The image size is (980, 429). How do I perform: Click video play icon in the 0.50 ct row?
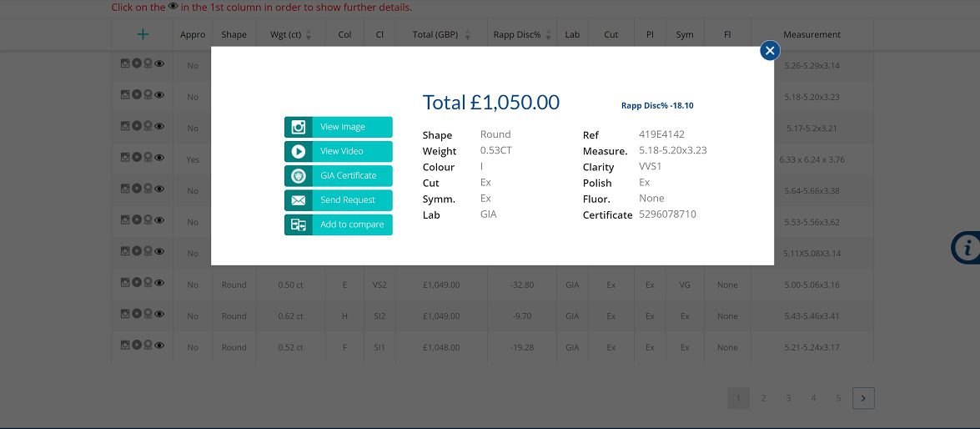point(136,282)
